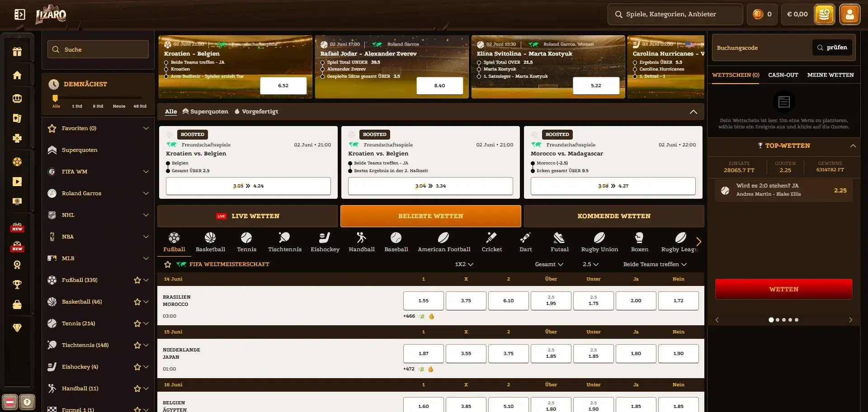This screenshot has width=868, height=412.
Task: Toggle favorite star for Eishockey (4)
Action: tap(137, 367)
